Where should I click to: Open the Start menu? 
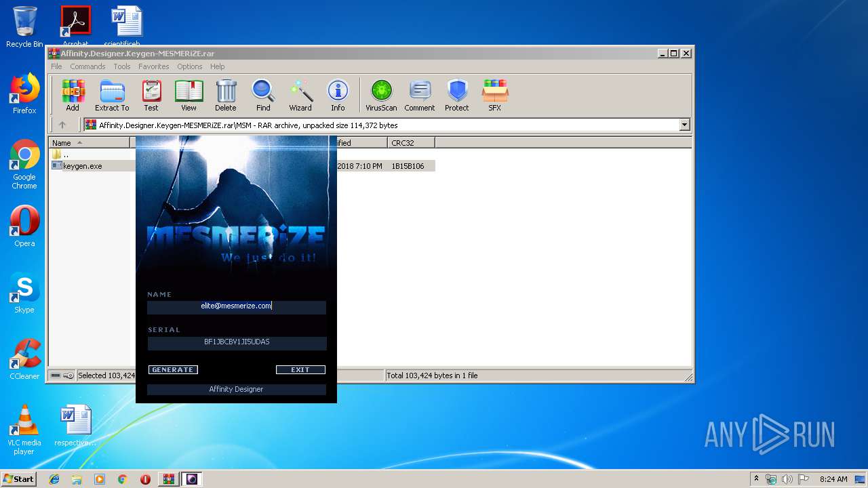tap(18, 479)
